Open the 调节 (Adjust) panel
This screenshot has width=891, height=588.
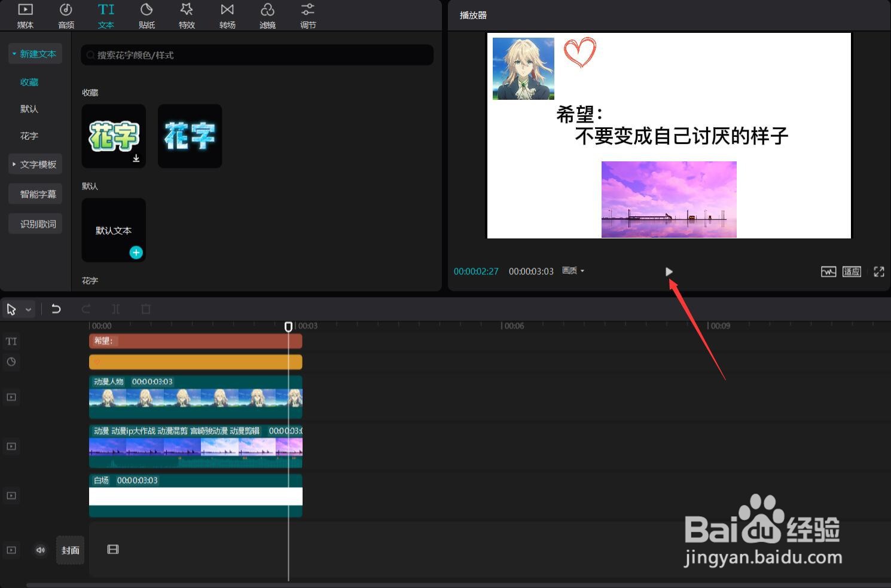(x=307, y=15)
